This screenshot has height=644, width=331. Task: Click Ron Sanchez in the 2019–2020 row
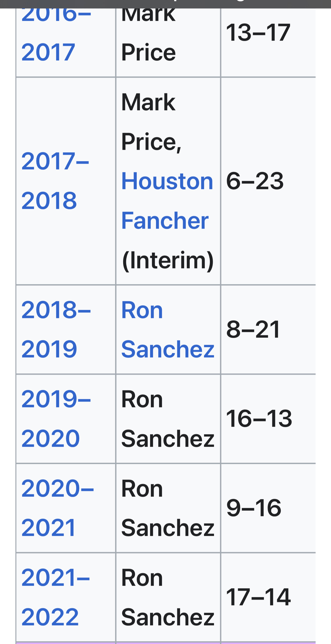click(168, 419)
